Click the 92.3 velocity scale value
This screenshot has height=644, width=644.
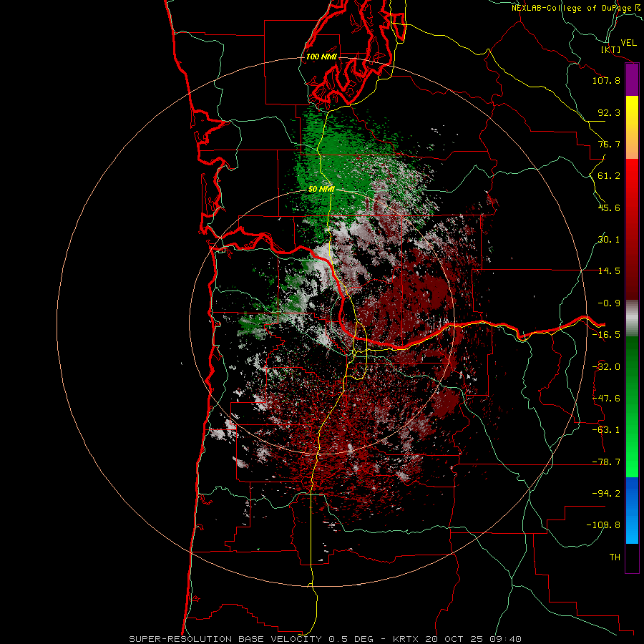click(x=609, y=112)
